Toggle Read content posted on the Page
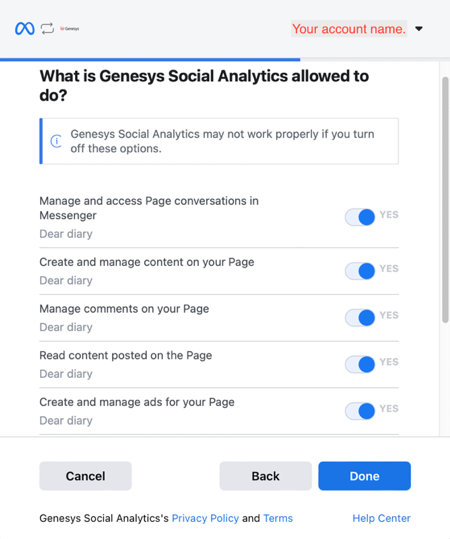450x539 pixels. point(360,364)
